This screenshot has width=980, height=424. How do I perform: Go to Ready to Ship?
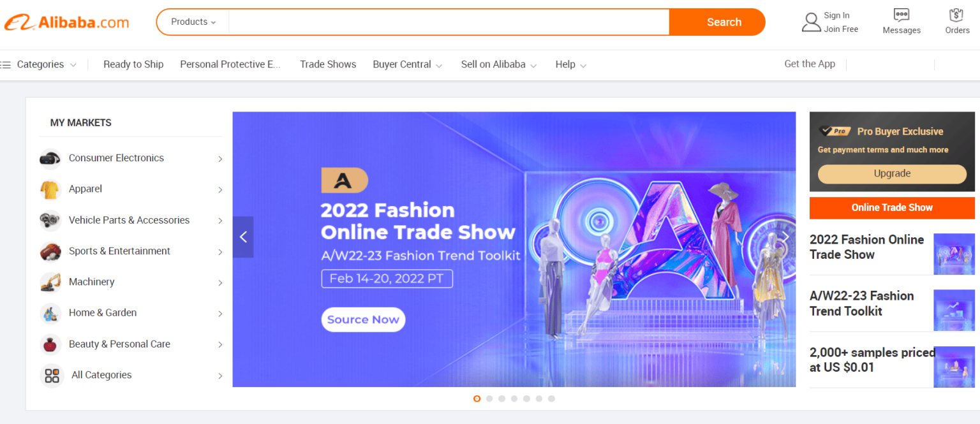[133, 64]
